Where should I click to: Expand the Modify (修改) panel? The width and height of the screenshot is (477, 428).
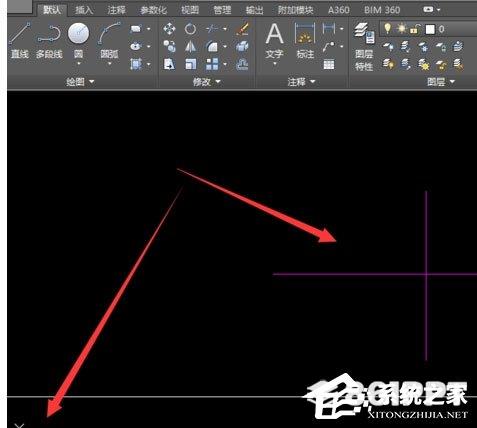click(x=206, y=82)
